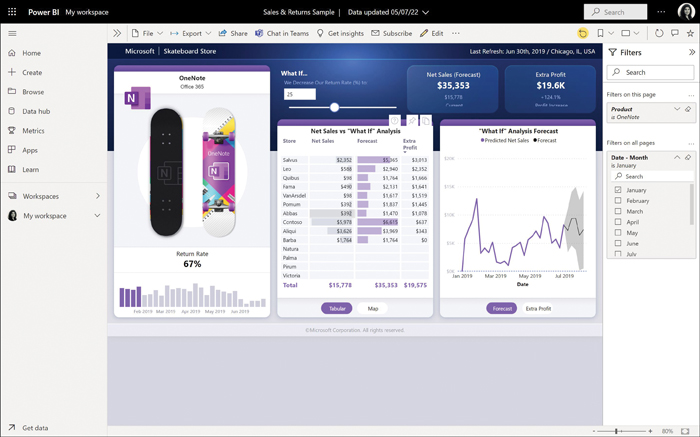Toggle the hamburger navigation menu
The width and height of the screenshot is (700, 437).
(12, 33)
